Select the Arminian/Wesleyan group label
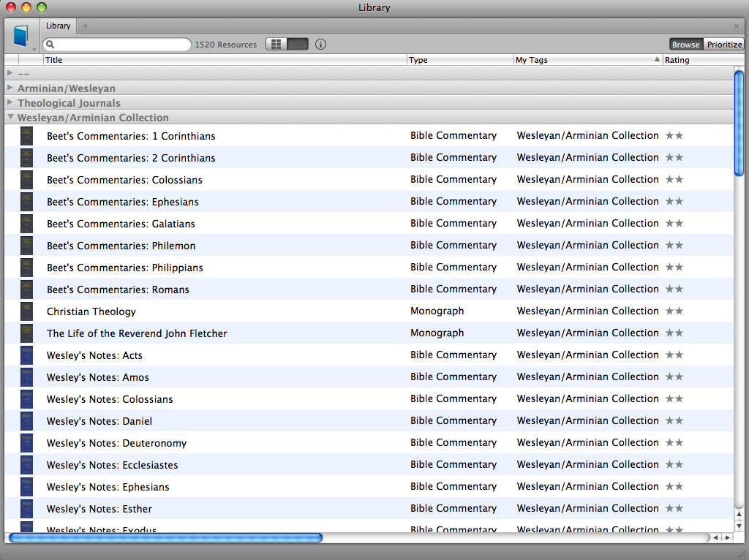This screenshot has width=749, height=560. (x=67, y=88)
